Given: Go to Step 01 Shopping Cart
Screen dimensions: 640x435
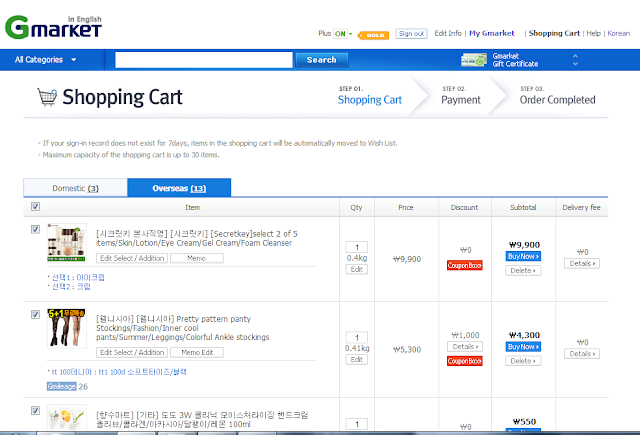Looking at the screenshot, I should pos(370,96).
